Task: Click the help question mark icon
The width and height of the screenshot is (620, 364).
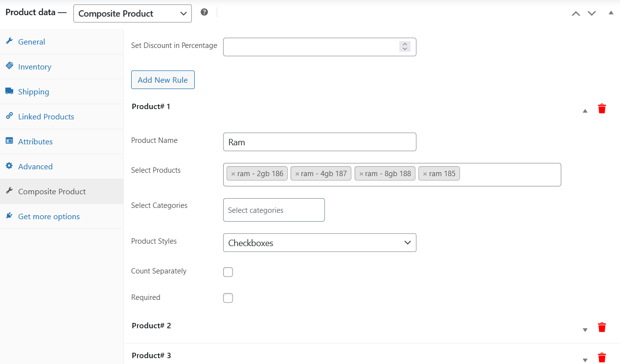Action: tap(205, 12)
